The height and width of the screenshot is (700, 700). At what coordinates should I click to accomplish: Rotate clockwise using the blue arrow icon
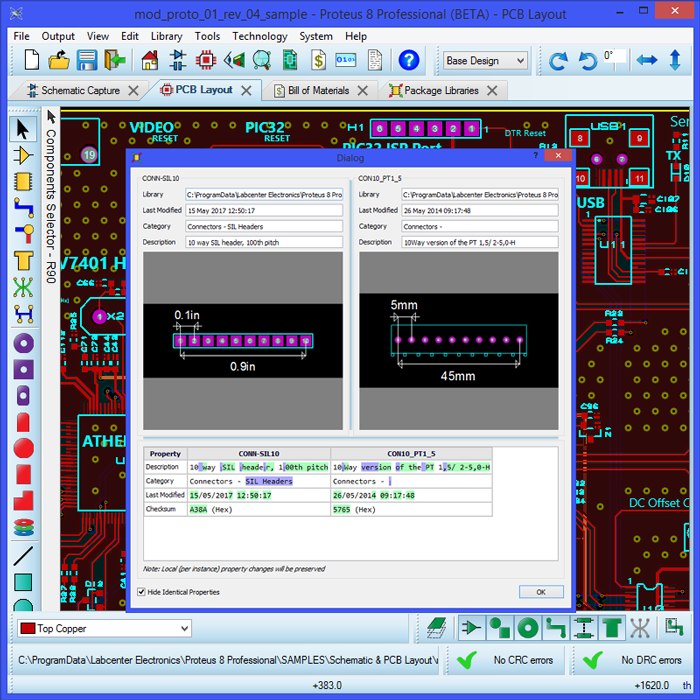pos(558,61)
